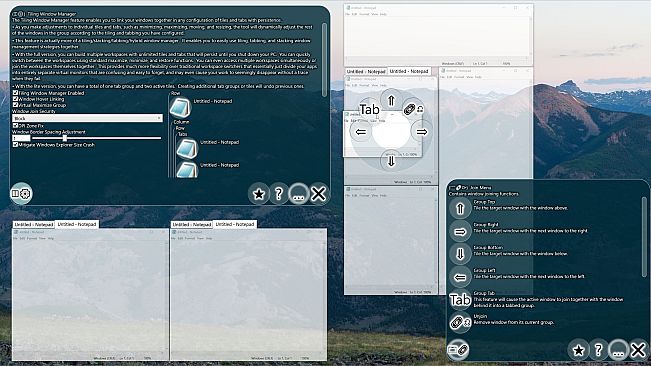The width and height of the screenshot is (651, 366).
Task: Select the white active tab of the Notepad group directly below the Window Border Spacing slider
Action: tap(77, 224)
